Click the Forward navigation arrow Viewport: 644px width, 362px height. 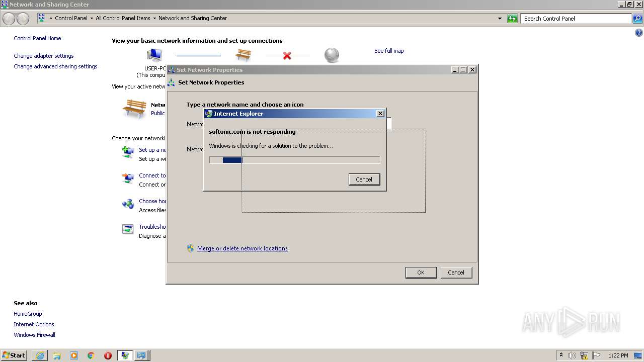23,19
